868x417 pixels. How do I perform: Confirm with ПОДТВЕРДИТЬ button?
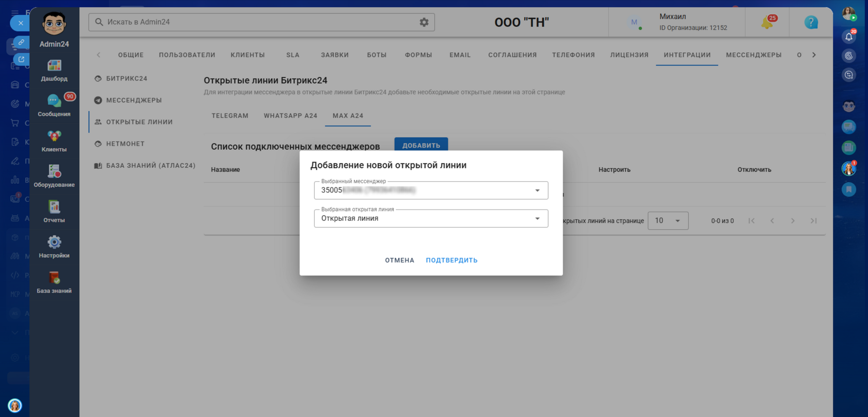coord(452,260)
